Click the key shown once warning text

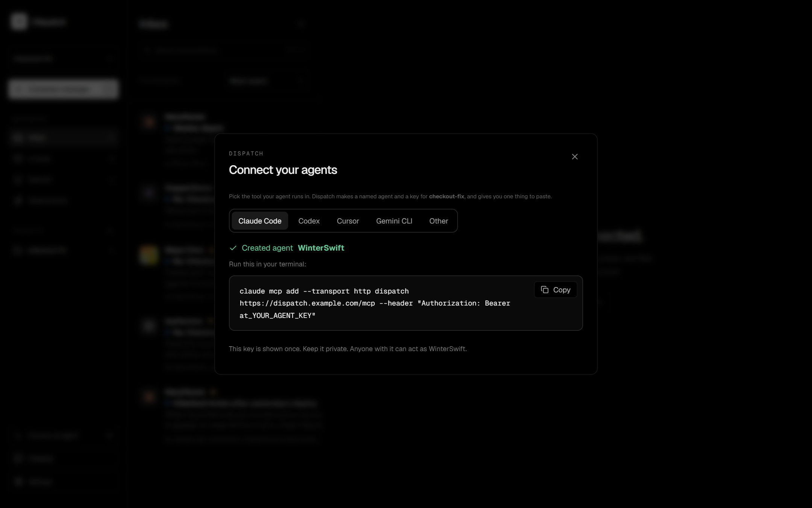[348, 349]
